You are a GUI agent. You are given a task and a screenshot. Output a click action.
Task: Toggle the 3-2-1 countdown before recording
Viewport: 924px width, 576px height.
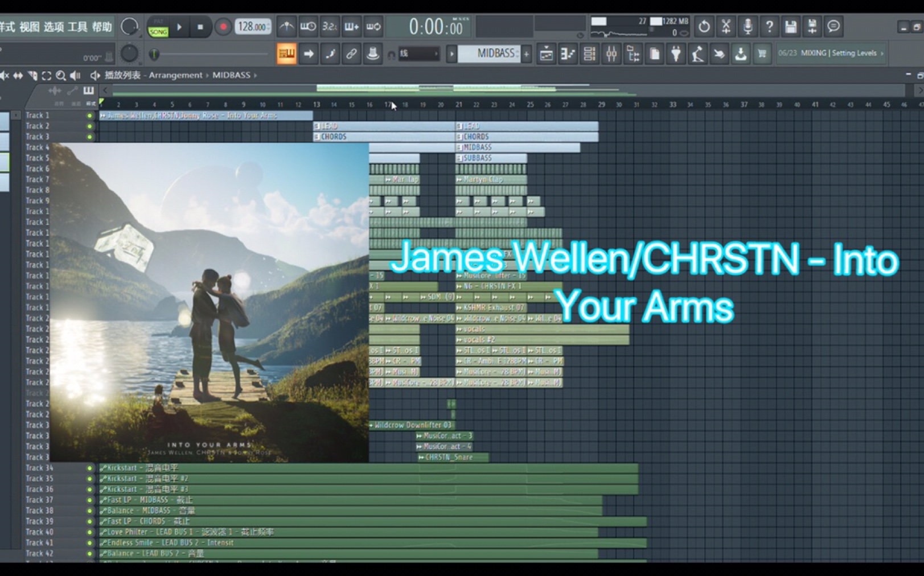pos(330,26)
